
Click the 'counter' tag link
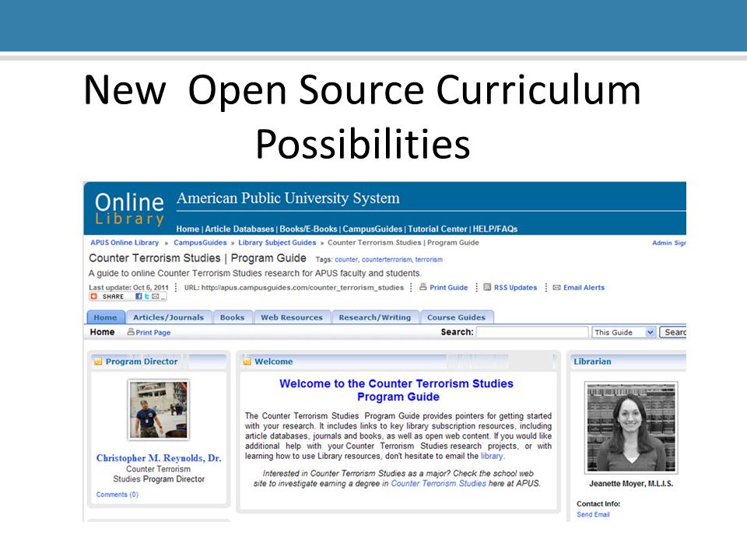click(346, 260)
